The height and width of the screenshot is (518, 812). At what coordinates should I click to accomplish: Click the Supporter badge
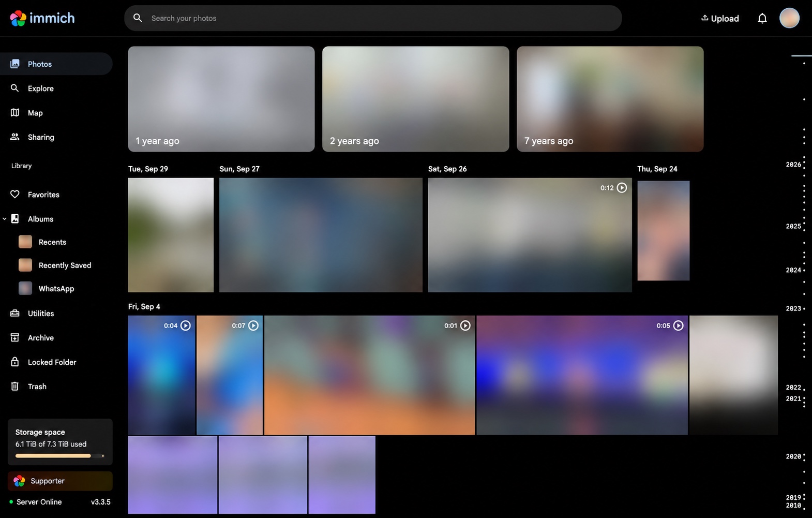pyautogui.click(x=60, y=481)
